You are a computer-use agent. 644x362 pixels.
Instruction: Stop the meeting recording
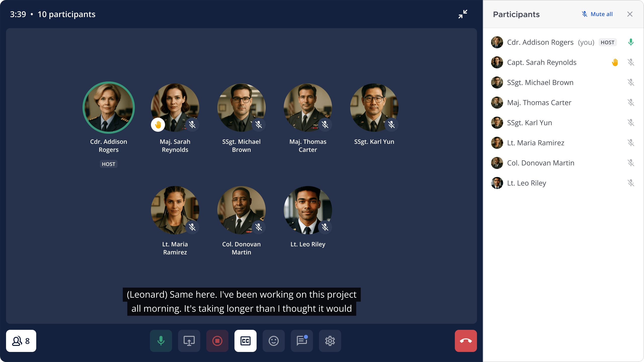(217, 341)
